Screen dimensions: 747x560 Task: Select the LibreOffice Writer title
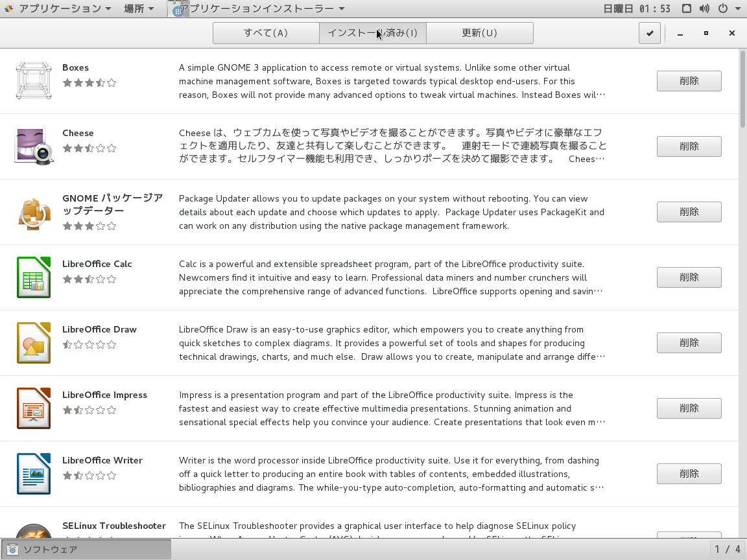pos(102,460)
